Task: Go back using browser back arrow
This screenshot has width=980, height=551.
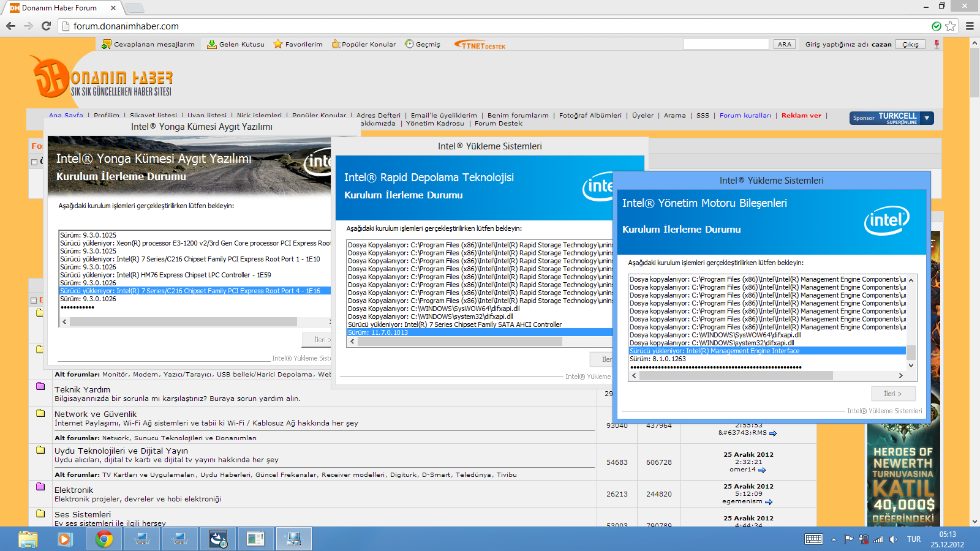Action: 10,26
